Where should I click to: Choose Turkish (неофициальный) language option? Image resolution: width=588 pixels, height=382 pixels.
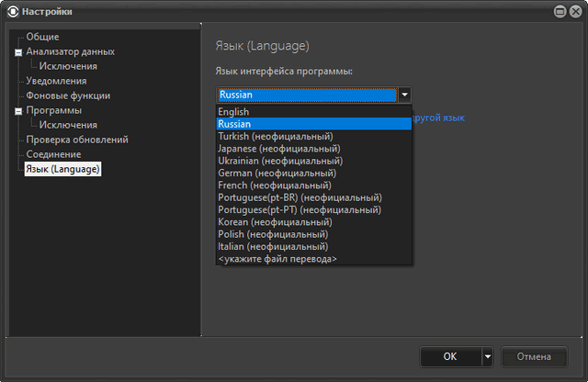[276, 136]
